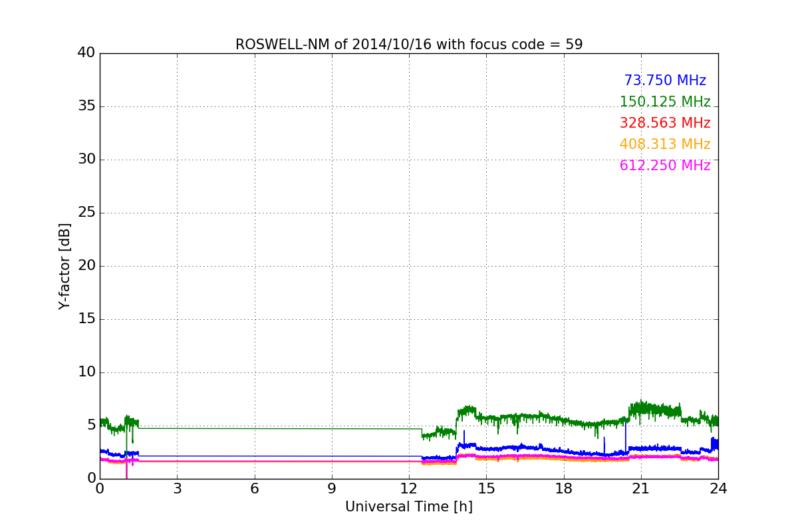798x532 pixels.
Task: Select the 150.125 MHz legend label
Action: click(x=665, y=102)
